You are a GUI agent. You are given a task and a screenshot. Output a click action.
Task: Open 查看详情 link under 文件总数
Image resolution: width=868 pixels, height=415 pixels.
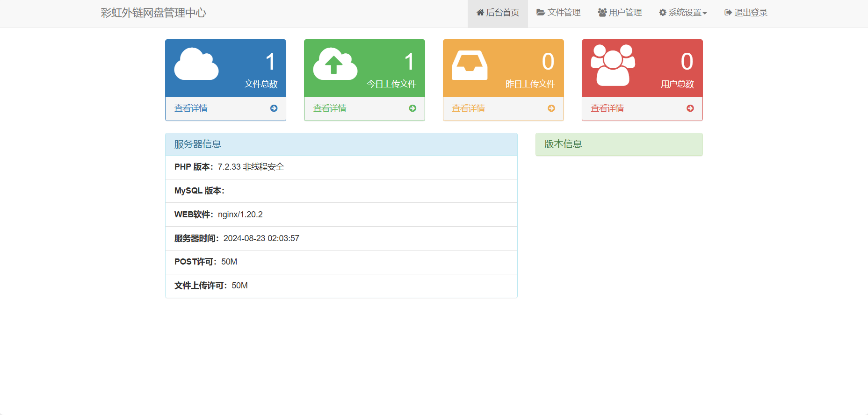pyautogui.click(x=191, y=108)
